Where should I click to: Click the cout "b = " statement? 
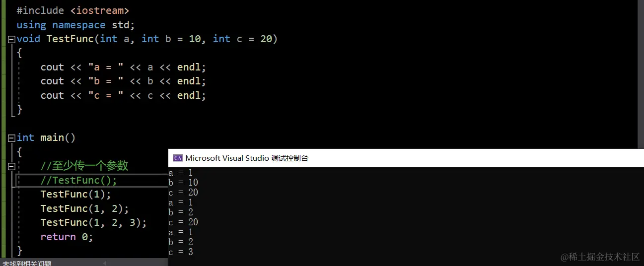coord(123,81)
